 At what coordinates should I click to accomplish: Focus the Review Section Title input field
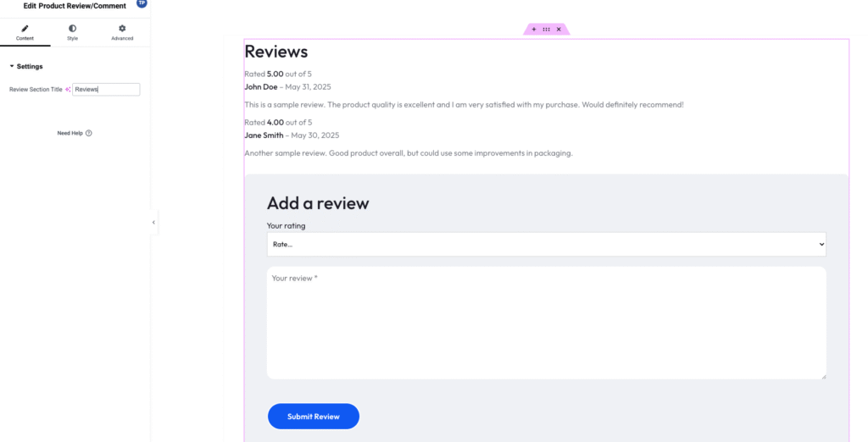click(106, 89)
